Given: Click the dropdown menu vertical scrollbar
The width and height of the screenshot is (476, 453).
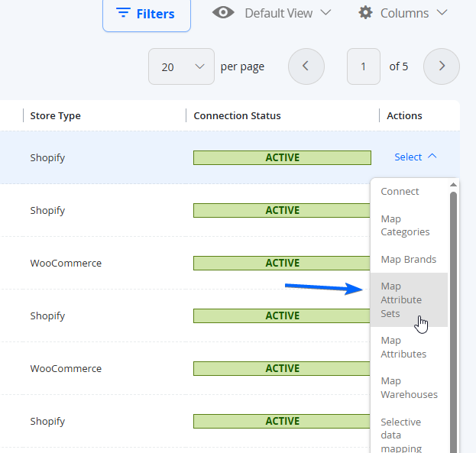Looking at the screenshot, I should click(453, 322).
